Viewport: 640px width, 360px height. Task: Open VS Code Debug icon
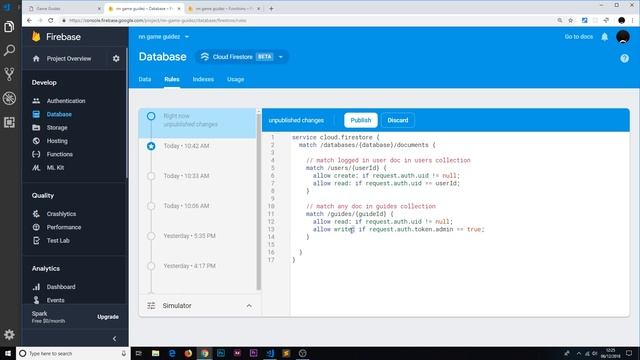(x=9, y=98)
